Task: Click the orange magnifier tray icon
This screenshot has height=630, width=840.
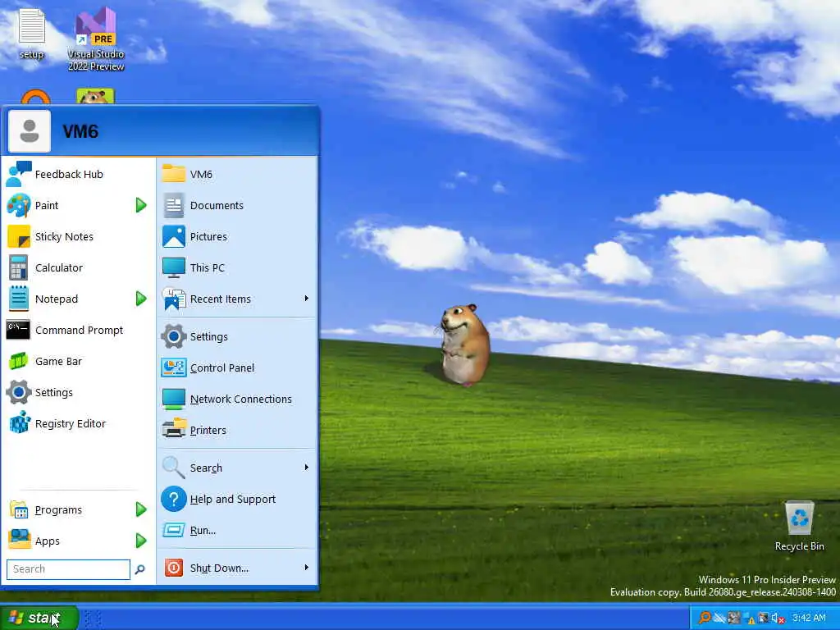Action: (705, 618)
